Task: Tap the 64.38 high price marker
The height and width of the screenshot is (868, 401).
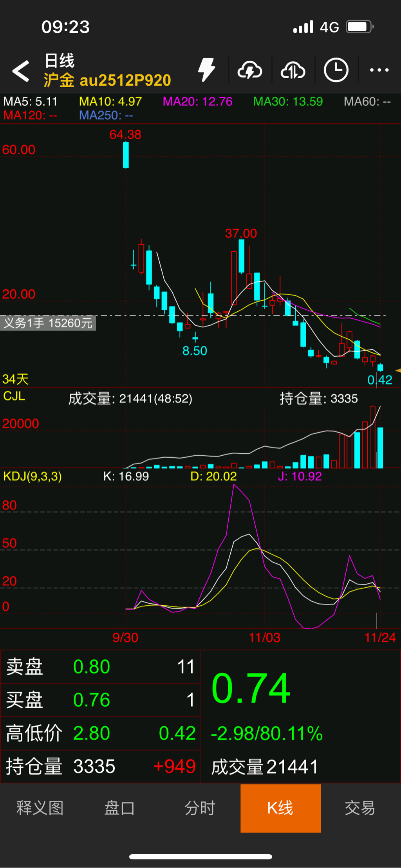Action: [x=125, y=135]
